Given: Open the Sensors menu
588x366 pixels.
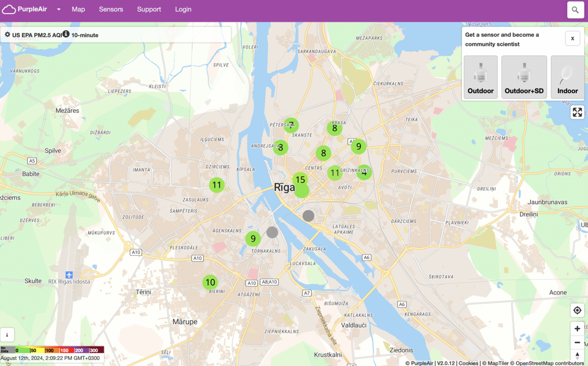Looking at the screenshot, I should pos(111,9).
